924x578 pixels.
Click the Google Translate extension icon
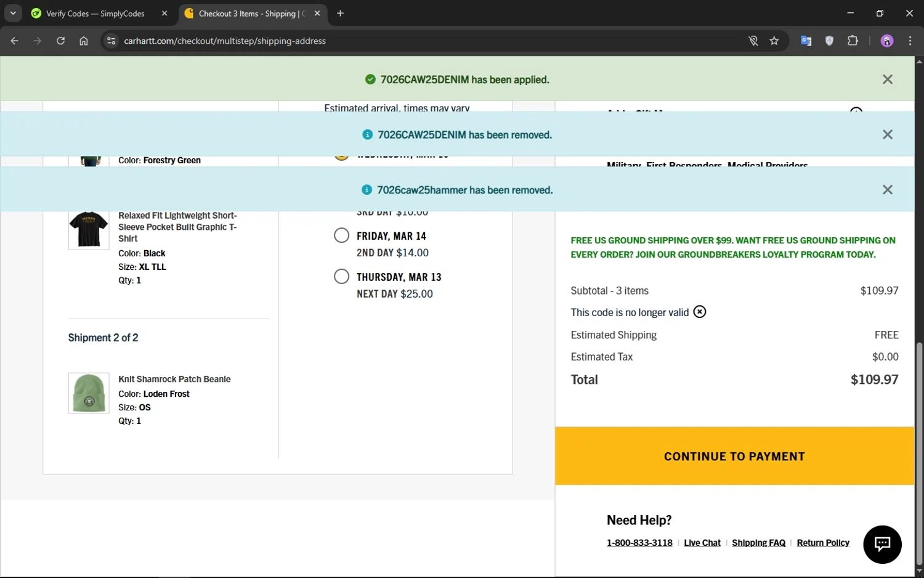click(806, 41)
